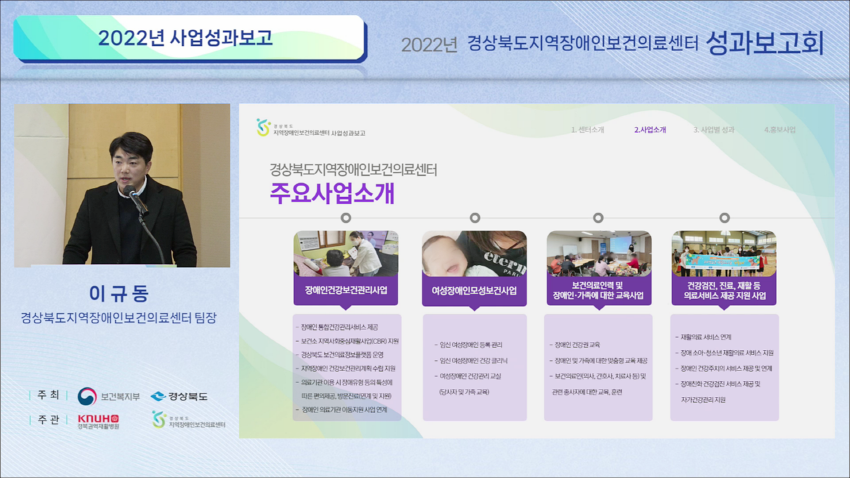Click the 여성장애인모성보건사업 purple label

point(474,291)
